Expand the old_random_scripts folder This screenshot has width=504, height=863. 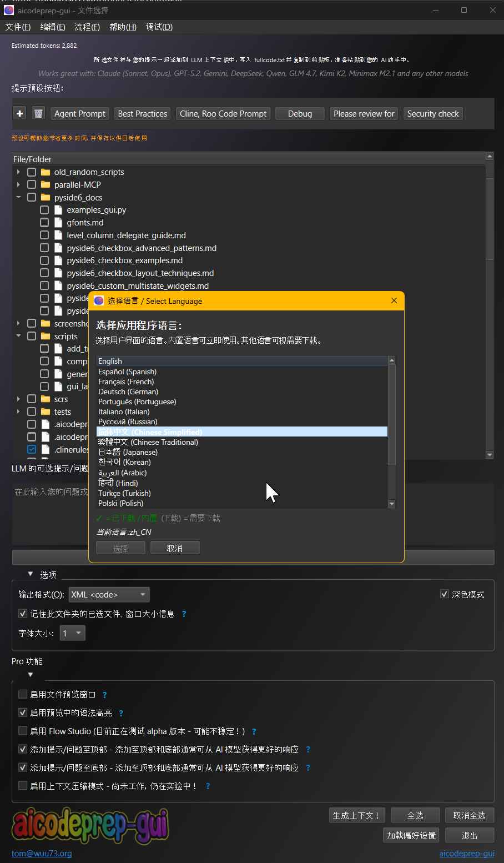click(18, 172)
